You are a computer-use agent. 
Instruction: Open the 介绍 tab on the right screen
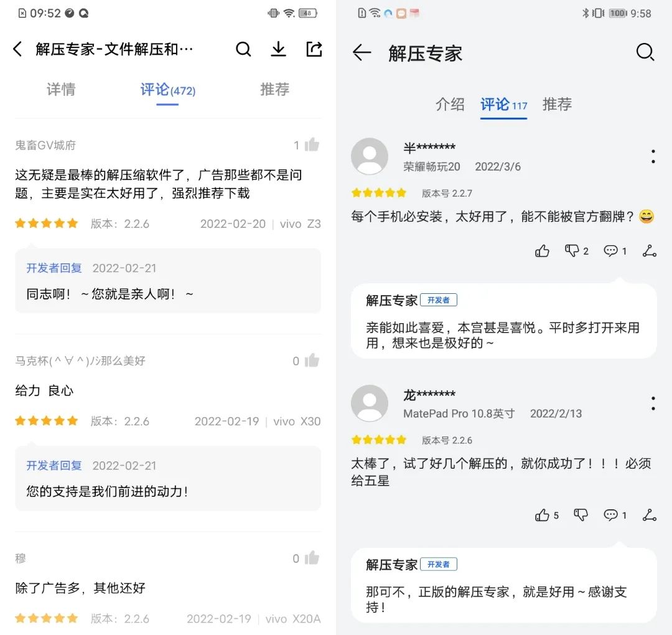click(450, 105)
